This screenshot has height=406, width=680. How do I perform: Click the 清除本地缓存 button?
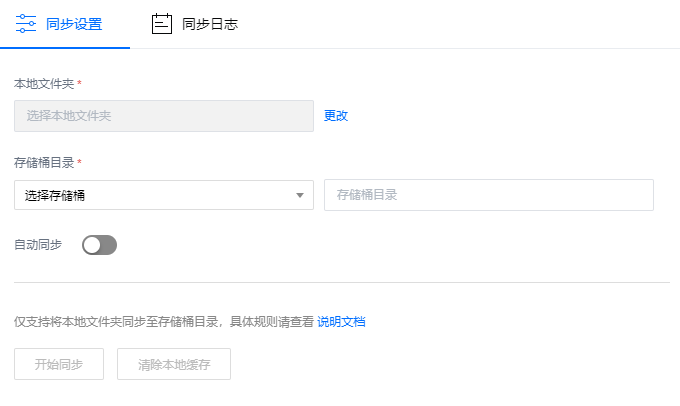[x=174, y=364]
